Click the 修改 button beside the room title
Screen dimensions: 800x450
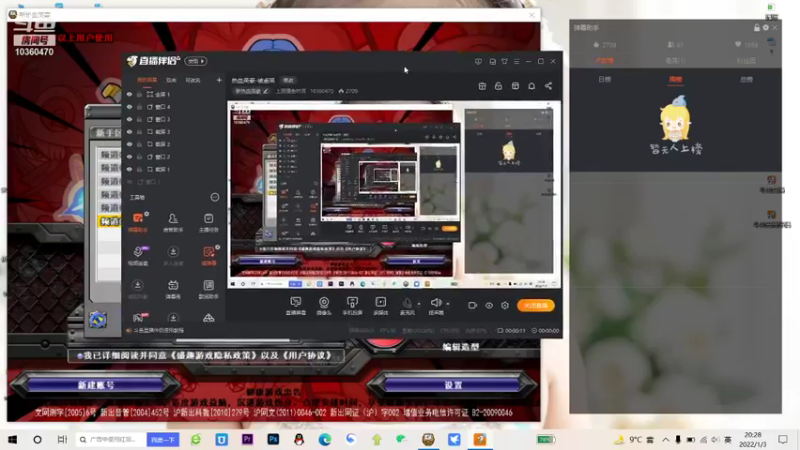[289, 80]
